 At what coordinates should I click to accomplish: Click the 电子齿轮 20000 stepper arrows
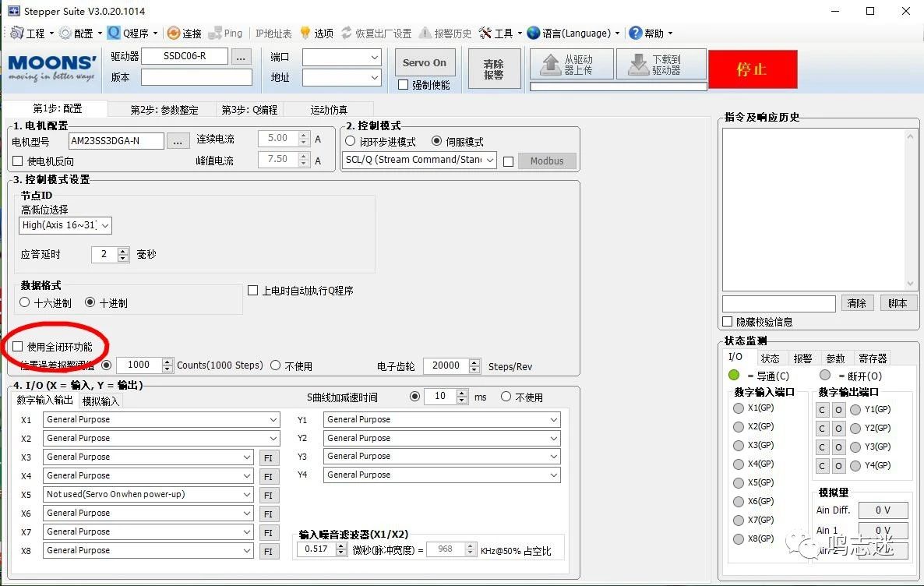(x=474, y=366)
